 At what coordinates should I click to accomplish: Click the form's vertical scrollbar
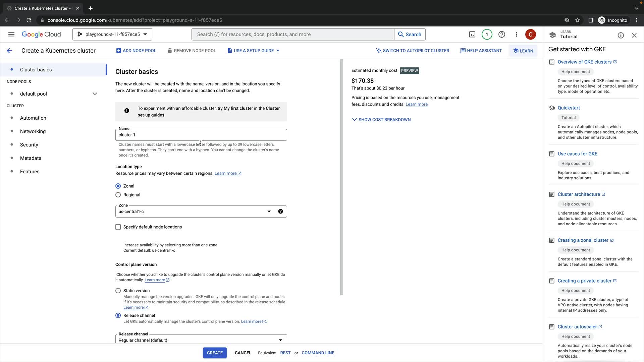click(341, 178)
